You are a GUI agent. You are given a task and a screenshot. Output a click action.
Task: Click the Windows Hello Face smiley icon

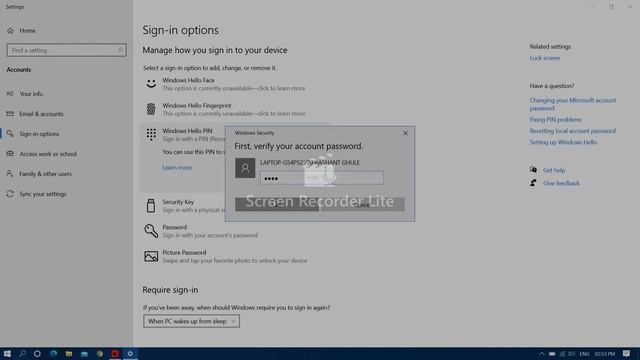pyautogui.click(x=151, y=83)
